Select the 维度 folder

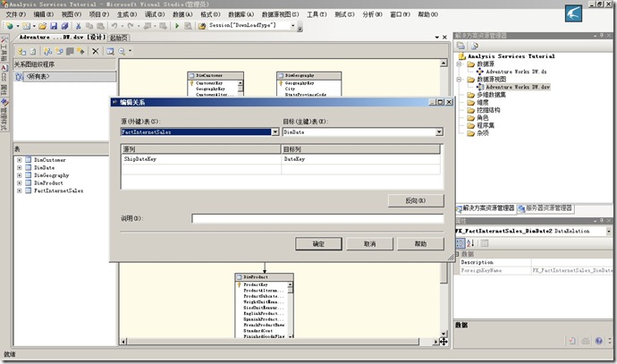pyautogui.click(x=483, y=102)
